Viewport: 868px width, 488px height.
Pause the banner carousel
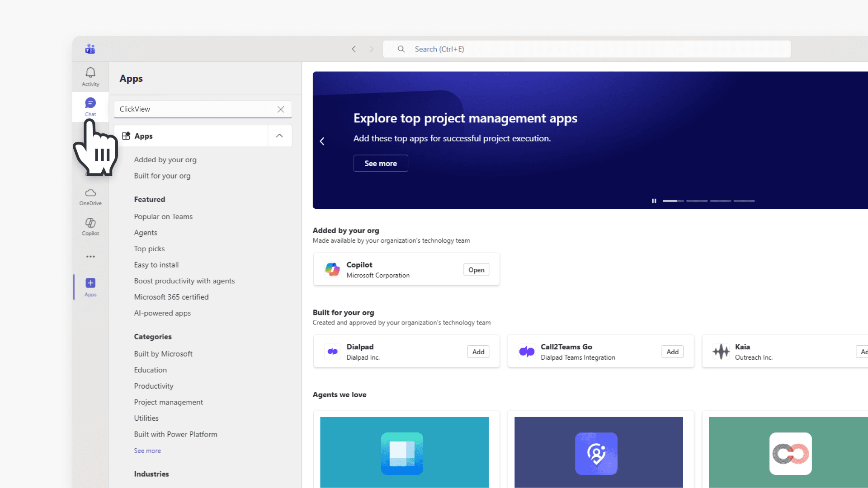[654, 201]
